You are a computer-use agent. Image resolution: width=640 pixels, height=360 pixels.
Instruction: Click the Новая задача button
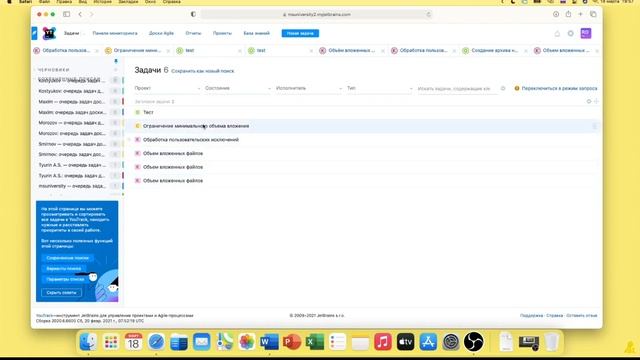click(300, 33)
